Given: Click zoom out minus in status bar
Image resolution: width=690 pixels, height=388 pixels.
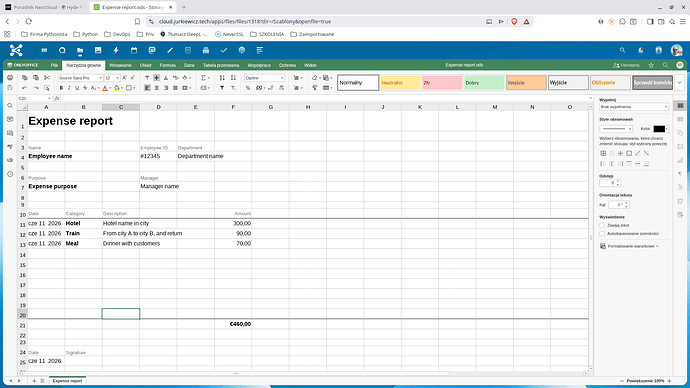Looking at the screenshot, I should (x=622, y=381).
